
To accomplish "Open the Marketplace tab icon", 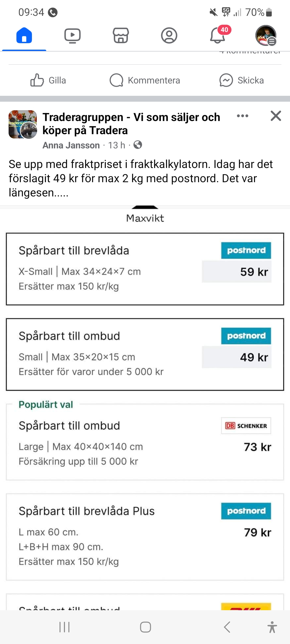I will [121, 35].
